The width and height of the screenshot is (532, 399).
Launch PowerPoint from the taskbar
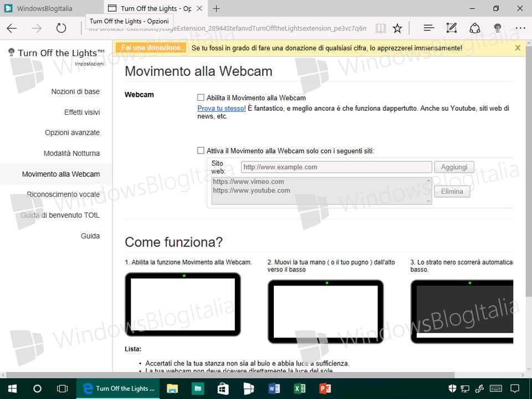click(325, 388)
